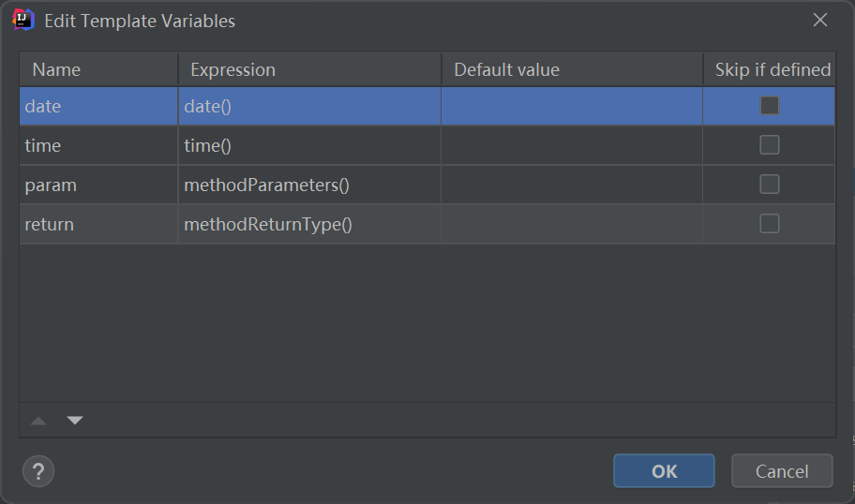Tick Skip if defined for return variable
Image resolution: width=855 pixels, height=504 pixels.
coord(770,223)
